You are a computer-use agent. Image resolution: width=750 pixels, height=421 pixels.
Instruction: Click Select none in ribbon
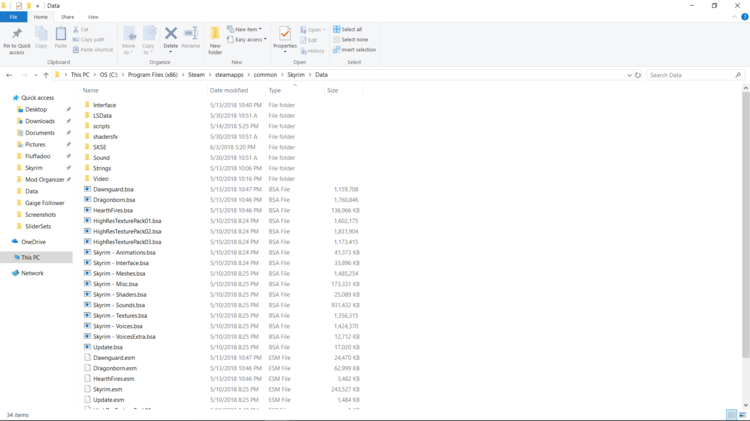(351, 40)
